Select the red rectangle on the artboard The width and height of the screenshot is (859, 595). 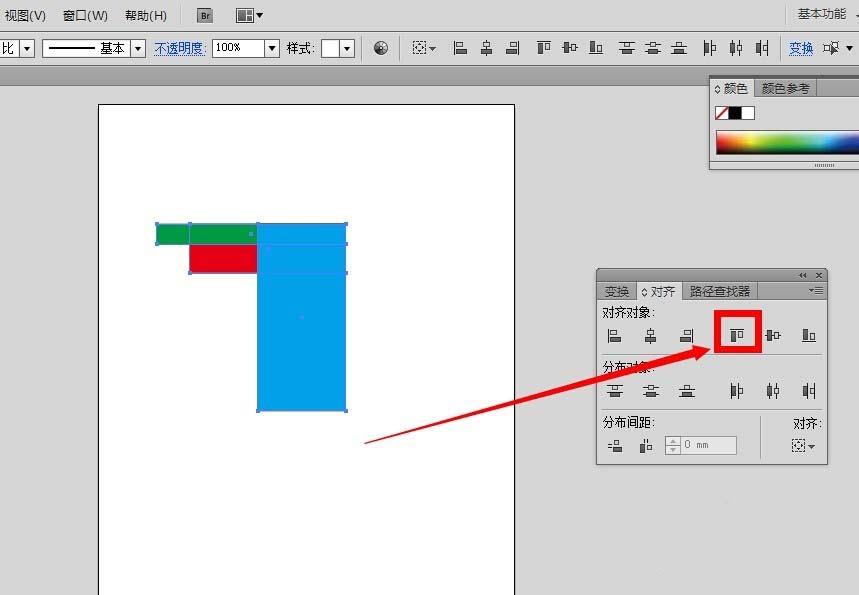224,259
